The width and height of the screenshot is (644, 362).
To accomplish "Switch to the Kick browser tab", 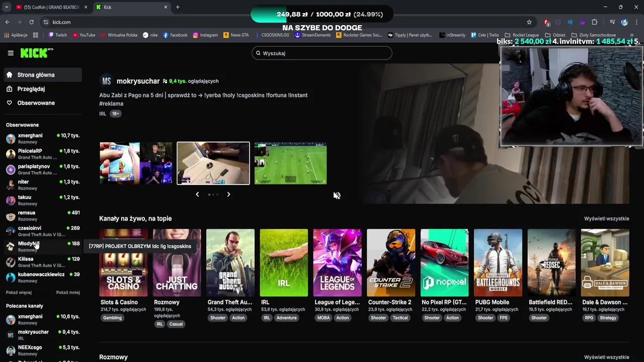I will [132, 7].
